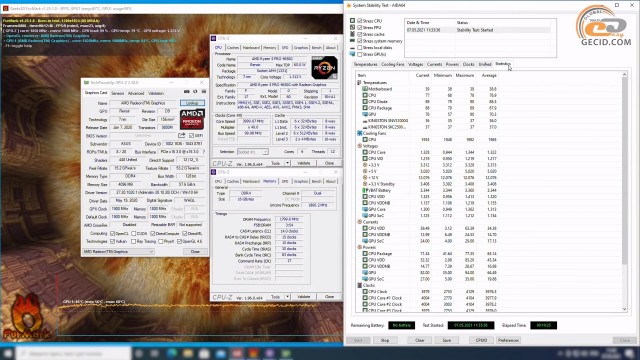Enable the Stress CPU checkbox
The image size is (640, 360).
tap(360, 20)
